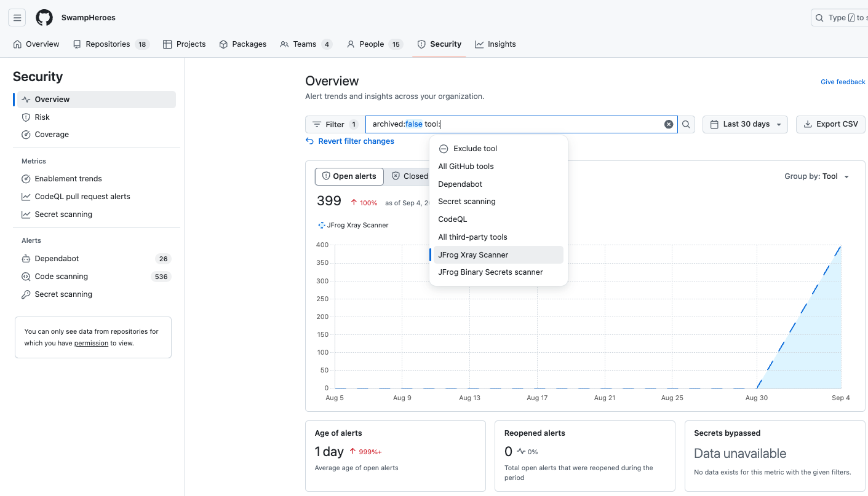Open the hamburger navigation menu
The width and height of the screenshot is (868, 496).
click(17, 18)
